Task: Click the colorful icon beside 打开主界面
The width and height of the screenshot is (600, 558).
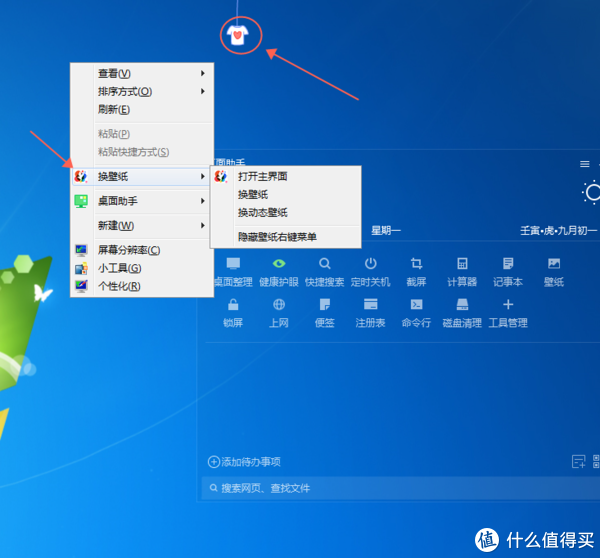Action: (x=221, y=176)
